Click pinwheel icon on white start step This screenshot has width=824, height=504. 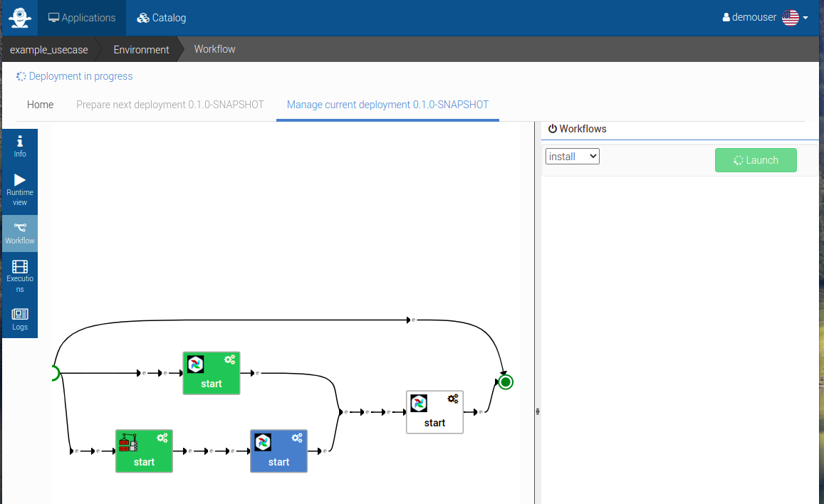pyautogui.click(x=419, y=403)
